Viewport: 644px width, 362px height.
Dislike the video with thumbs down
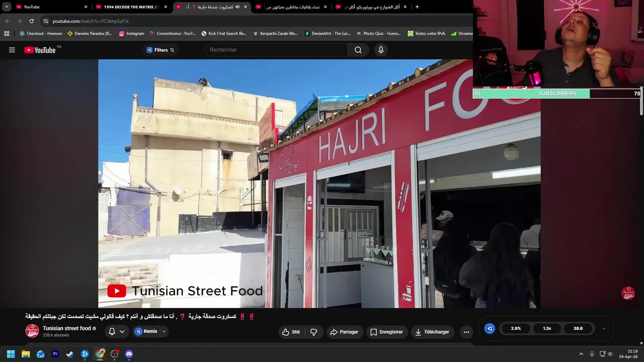click(314, 332)
